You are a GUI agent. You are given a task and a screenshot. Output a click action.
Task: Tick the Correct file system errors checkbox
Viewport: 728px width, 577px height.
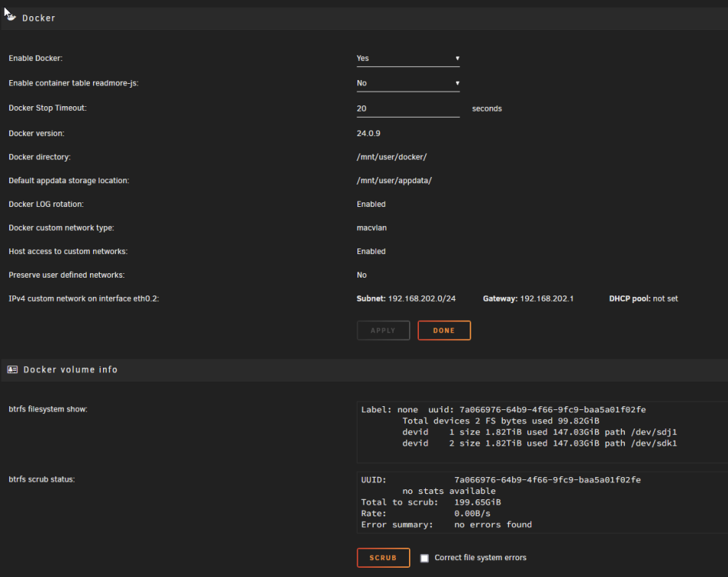424,558
